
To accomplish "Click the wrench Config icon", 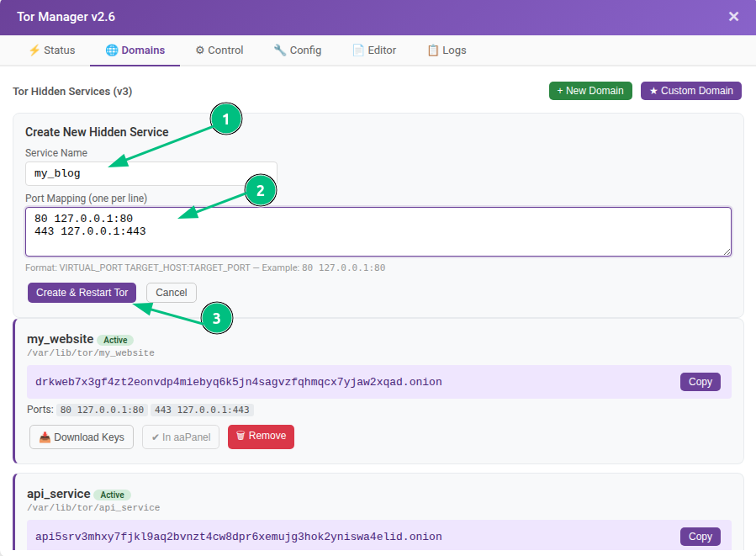I will [280, 50].
